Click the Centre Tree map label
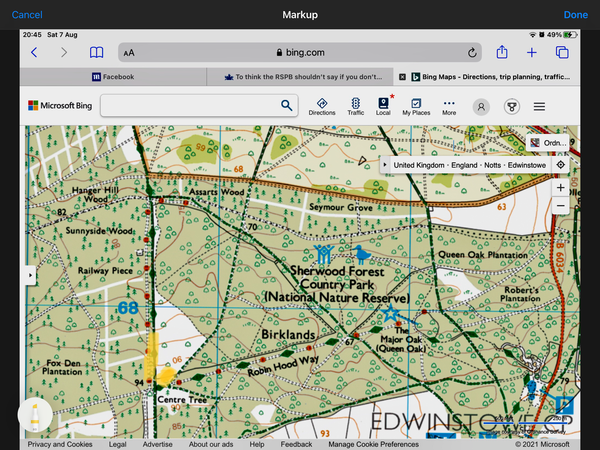 tap(182, 399)
